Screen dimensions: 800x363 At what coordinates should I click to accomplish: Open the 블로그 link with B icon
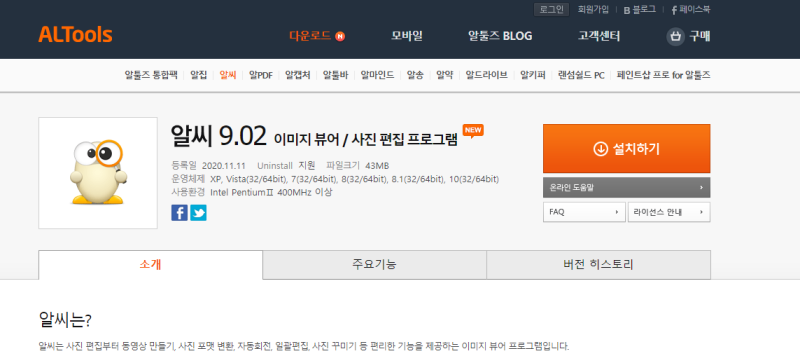click(x=640, y=10)
